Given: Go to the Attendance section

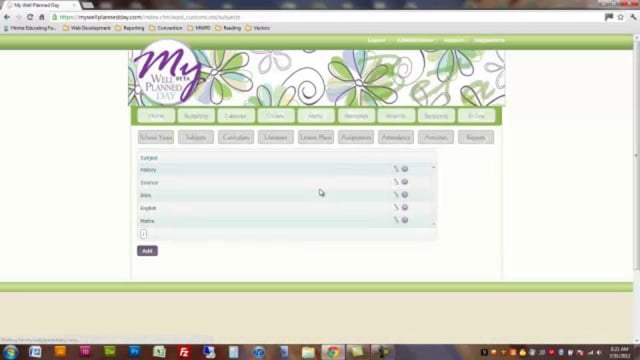Looking at the screenshot, I should click(x=396, y=138).
